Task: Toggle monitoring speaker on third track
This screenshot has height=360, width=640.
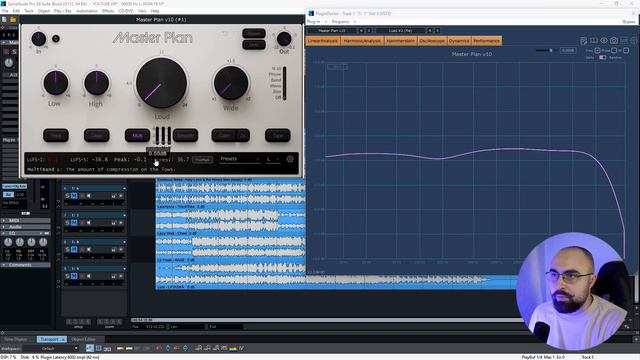Action: [89, 249]
